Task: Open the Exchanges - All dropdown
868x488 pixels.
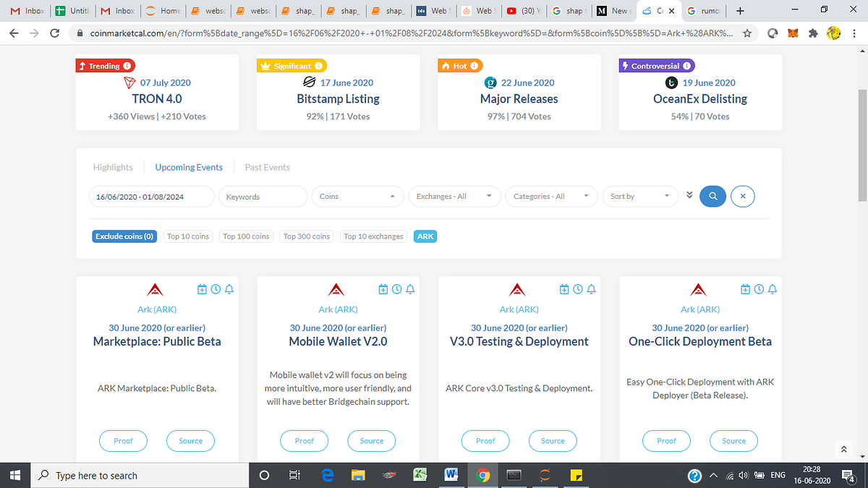Action: (454, 196)
